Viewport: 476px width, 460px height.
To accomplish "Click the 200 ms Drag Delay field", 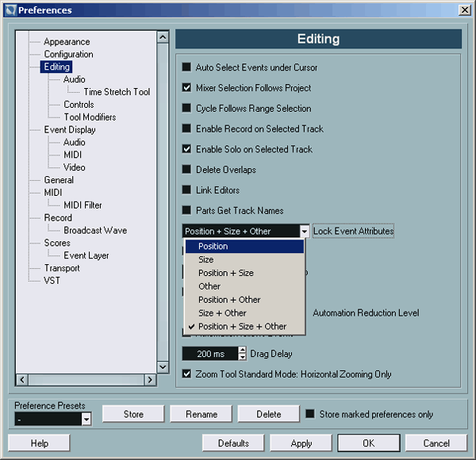I will (210, 354).
